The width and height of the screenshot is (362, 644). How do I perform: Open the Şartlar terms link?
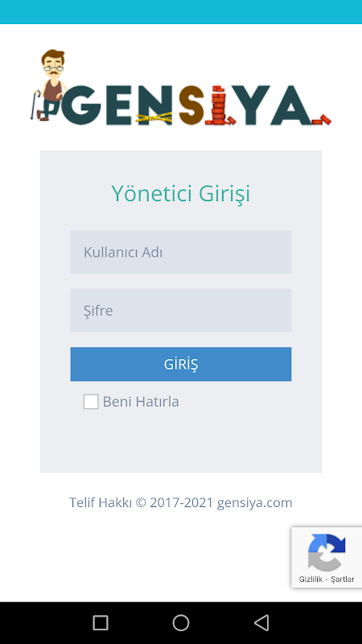[x=342, y=580]
